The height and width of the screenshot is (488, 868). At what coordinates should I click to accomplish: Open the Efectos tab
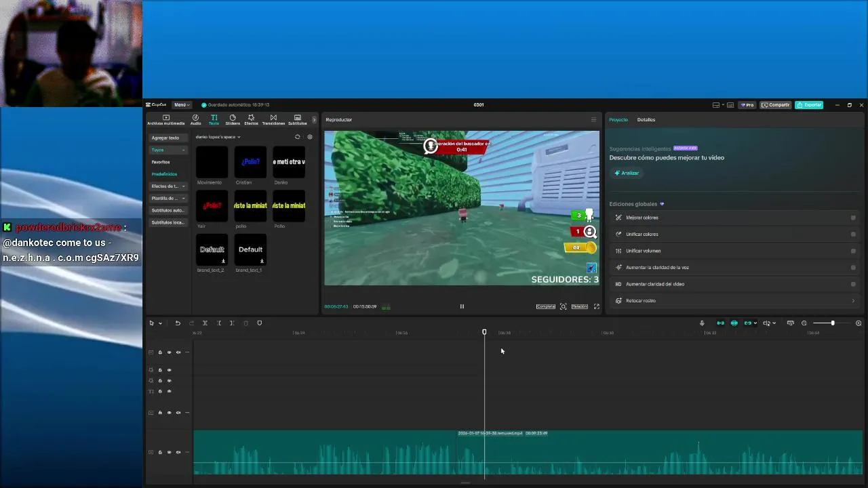251,120
